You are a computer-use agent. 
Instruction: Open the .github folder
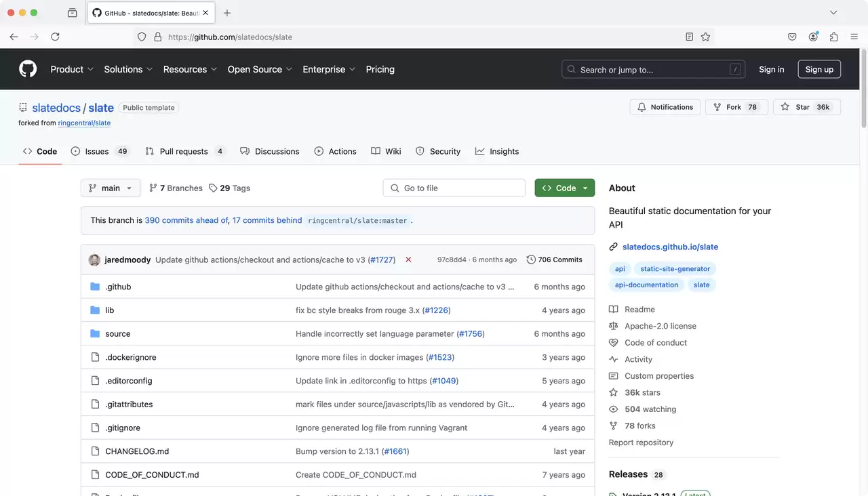pos(118,287)
